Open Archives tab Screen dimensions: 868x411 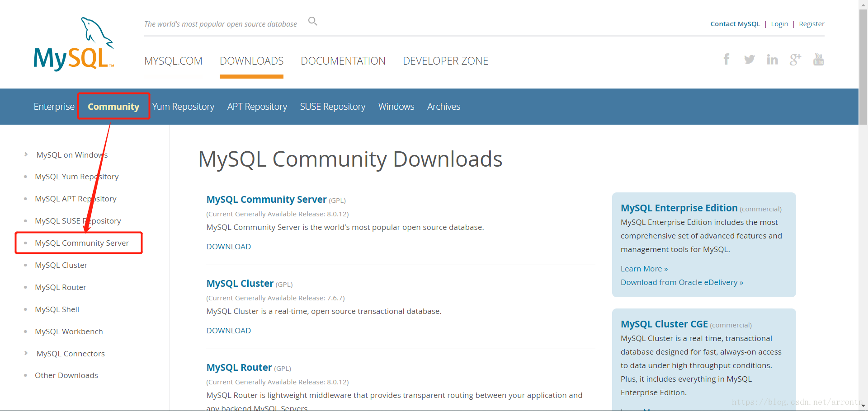click(x=443, y=107)
